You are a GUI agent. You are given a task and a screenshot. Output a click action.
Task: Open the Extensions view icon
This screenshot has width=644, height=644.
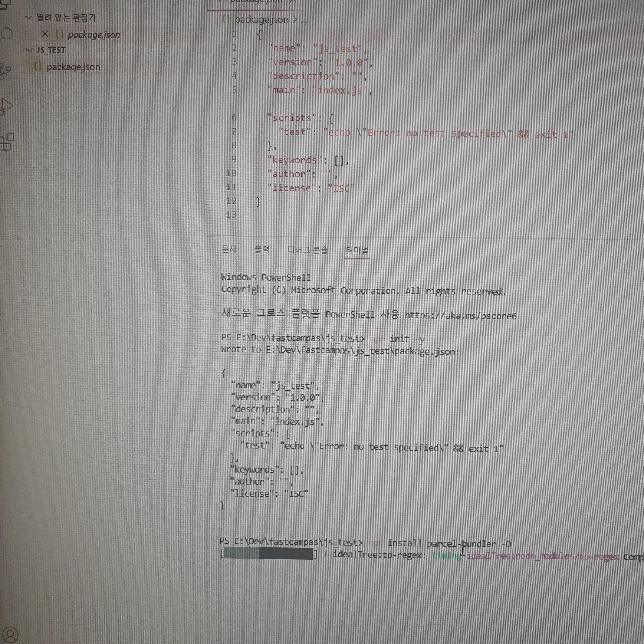pyautogui.click(x=7, y=142)
